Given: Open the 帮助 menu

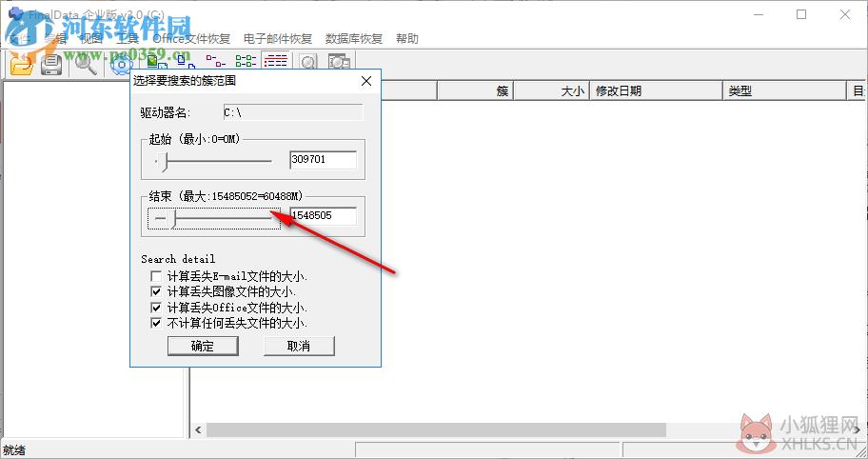Looking at the screenshot, I should coord(407,39).
